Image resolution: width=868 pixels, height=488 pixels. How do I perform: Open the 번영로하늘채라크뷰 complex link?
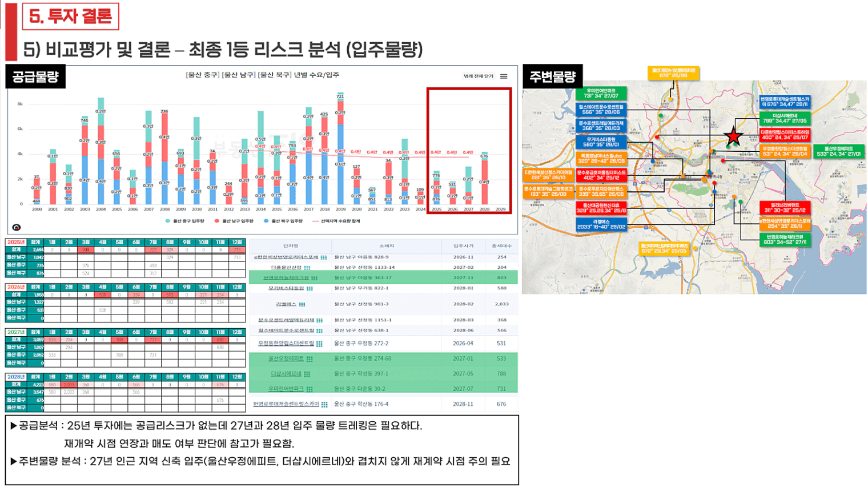click(x=286, y=278)
